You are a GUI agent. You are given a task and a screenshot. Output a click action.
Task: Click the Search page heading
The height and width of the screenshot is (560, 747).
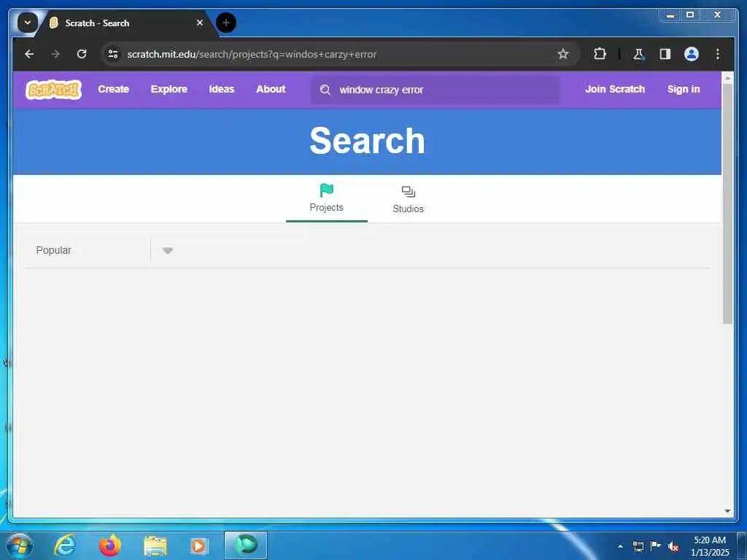[367, 141]
